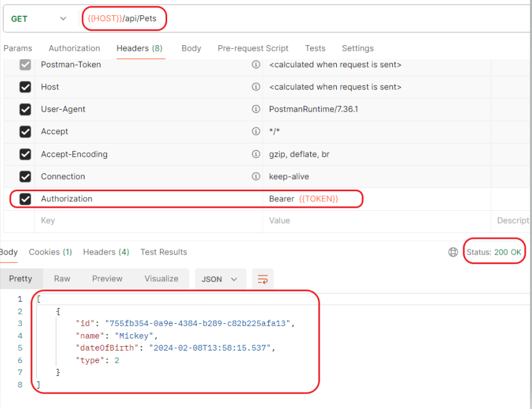
Task: Click the info icon beside Connection header
Action: coord(256,177)
